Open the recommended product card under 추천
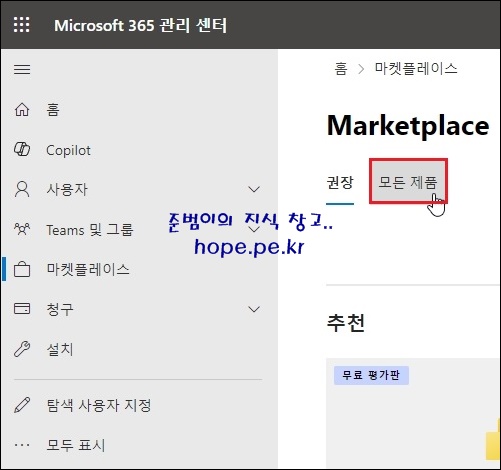501x470 pixels. (413, 413)
